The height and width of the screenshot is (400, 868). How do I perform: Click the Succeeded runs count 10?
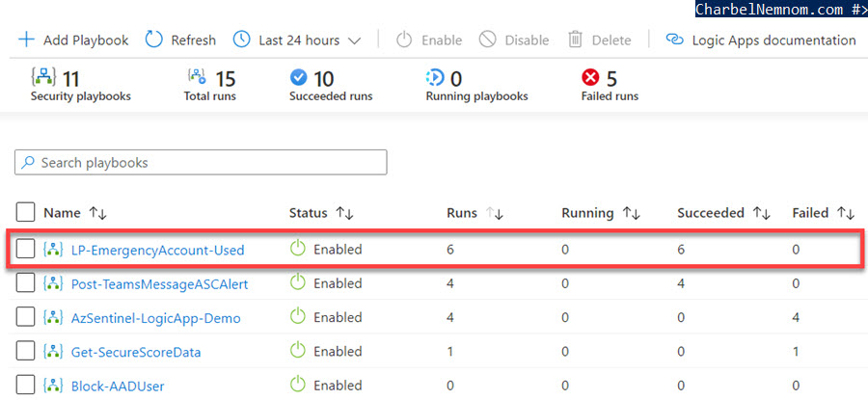[x=323, y=79]
